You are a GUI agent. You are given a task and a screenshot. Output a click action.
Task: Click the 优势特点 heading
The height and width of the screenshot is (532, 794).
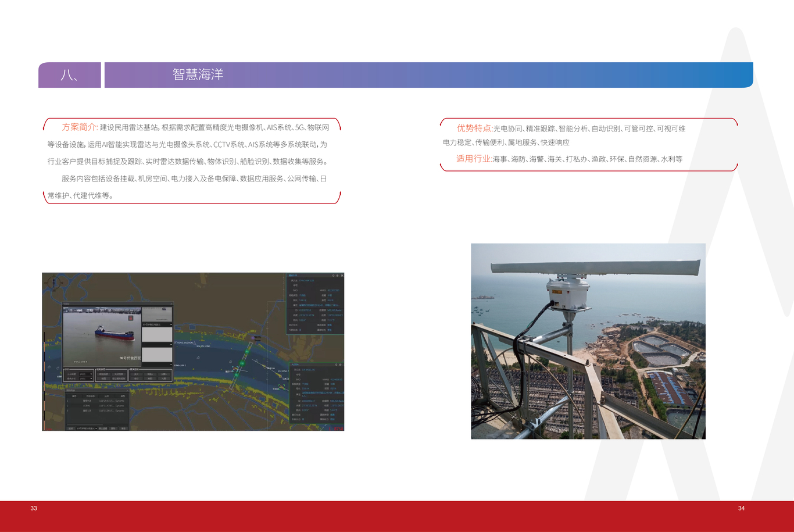point(474,128)
